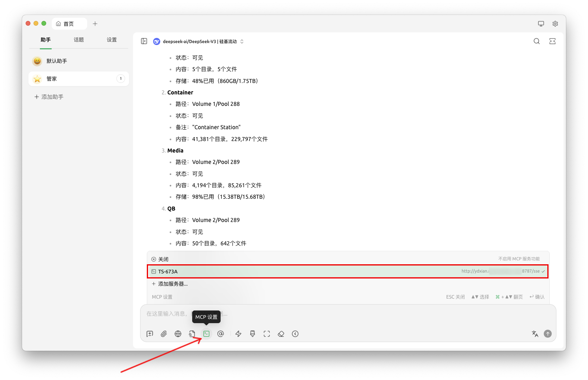The image size is (588, 380).
Task: Collapse the sidebar with the panel icon
Action: (x=144, y=41)
